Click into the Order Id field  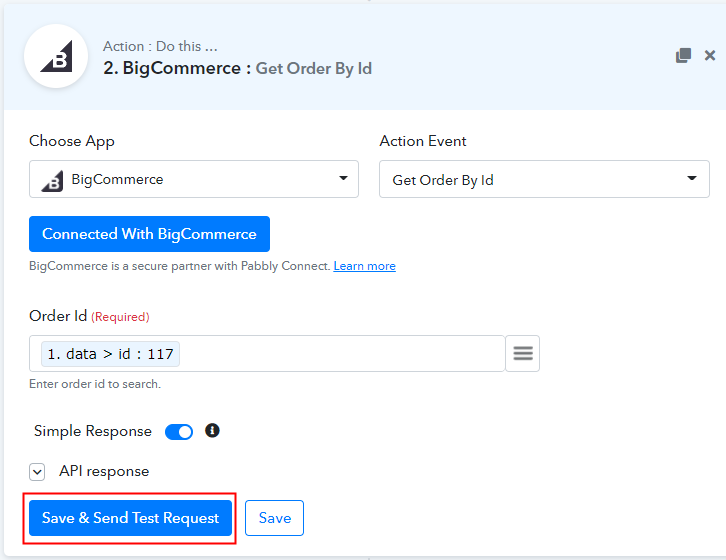tap(267, 353)
